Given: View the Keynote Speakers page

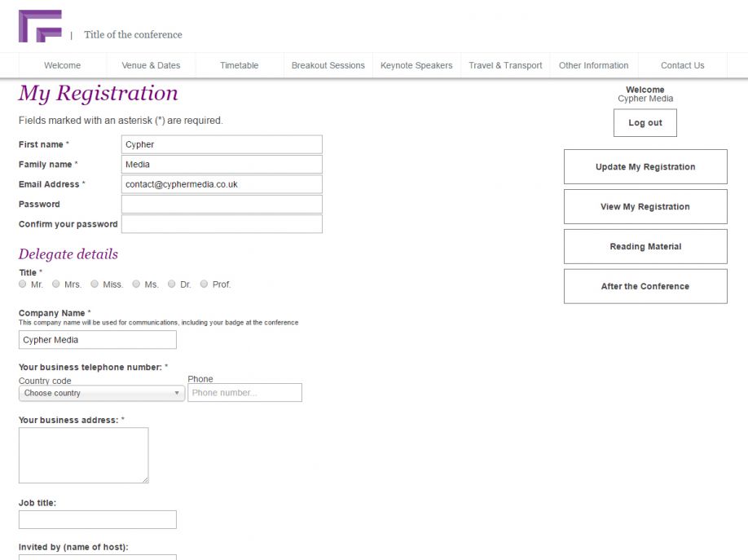Looking at the screenshot, I should (416, 65).
